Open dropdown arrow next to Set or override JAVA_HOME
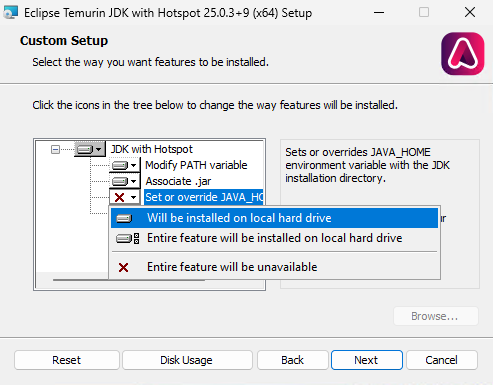 [133, 197]
